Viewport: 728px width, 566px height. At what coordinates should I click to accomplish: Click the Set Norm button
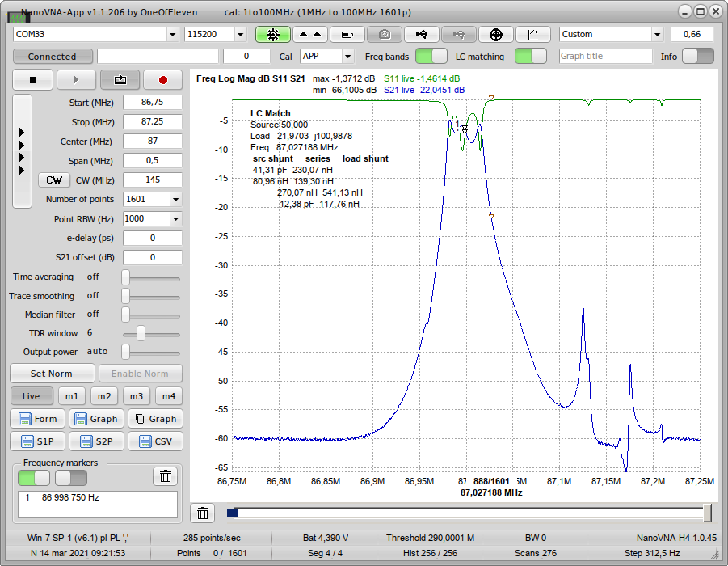point(51,374)
